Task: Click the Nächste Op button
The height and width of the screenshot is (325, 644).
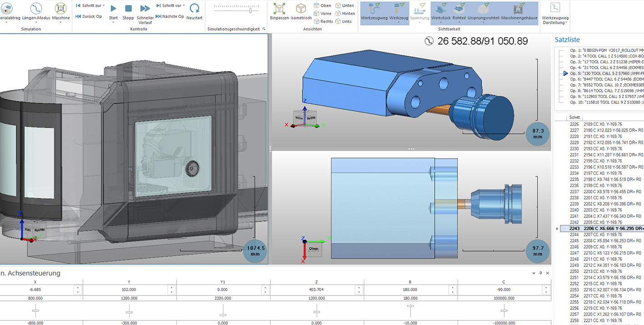Action: [170, 16]
